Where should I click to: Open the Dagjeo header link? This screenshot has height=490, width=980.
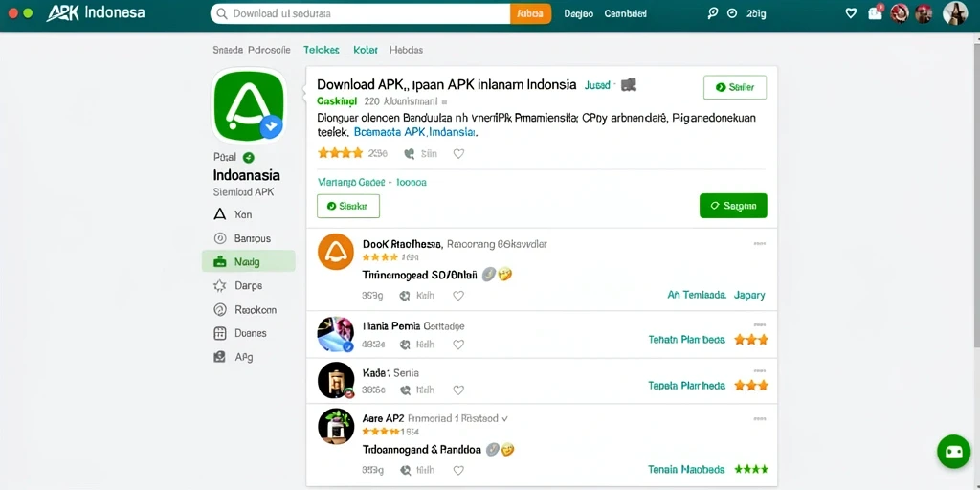point(579,13)
